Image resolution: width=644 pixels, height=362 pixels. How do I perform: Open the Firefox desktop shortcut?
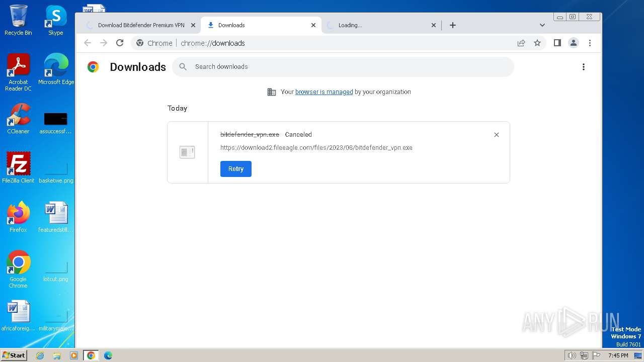[18, 217]
